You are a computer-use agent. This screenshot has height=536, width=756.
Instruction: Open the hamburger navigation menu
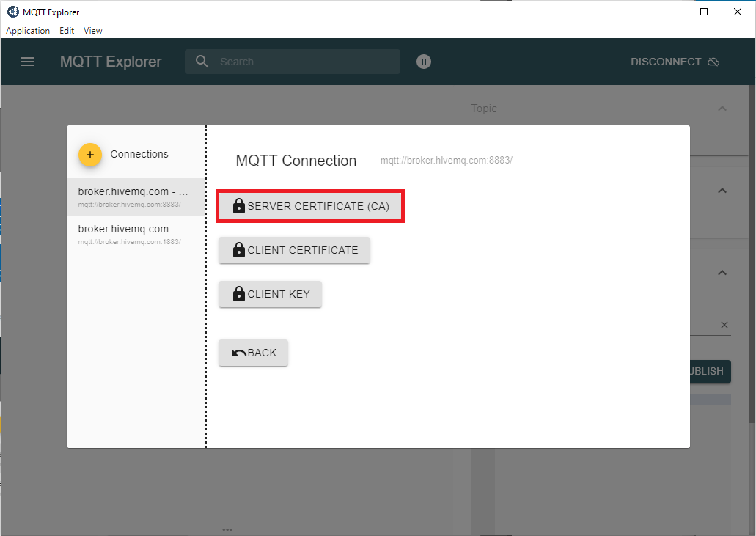[28, 62]
